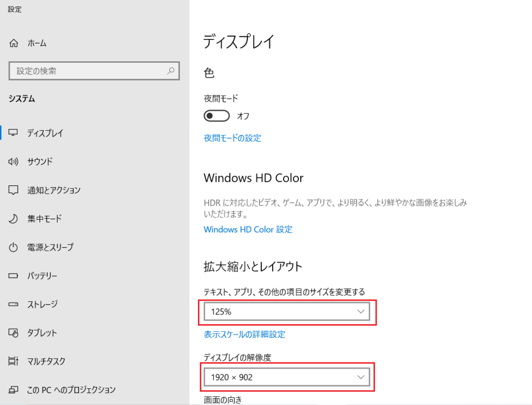Viewport: 532px width, 405px height.
Task: Click the Display (ディスプレイ) monitor icon
Action: pos(14,133)
